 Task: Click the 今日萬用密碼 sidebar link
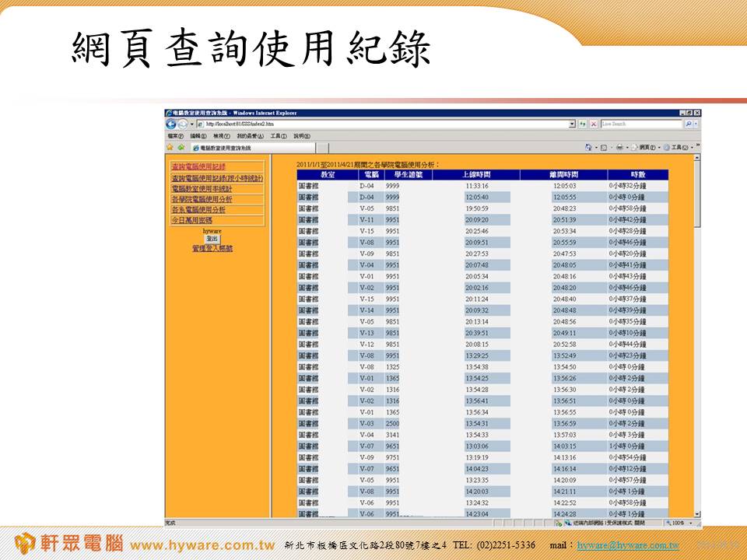click(191, 221)
